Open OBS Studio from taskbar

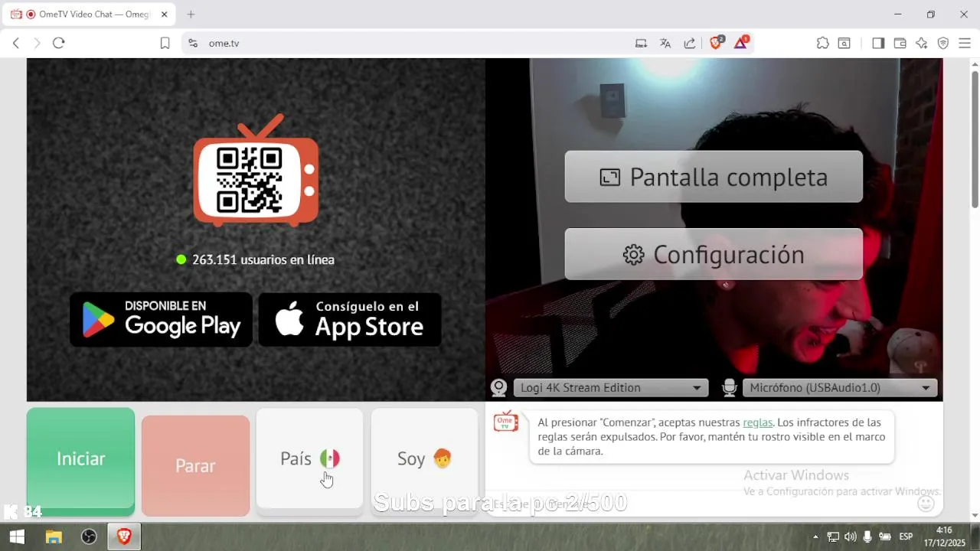click(x=89, y=536)
